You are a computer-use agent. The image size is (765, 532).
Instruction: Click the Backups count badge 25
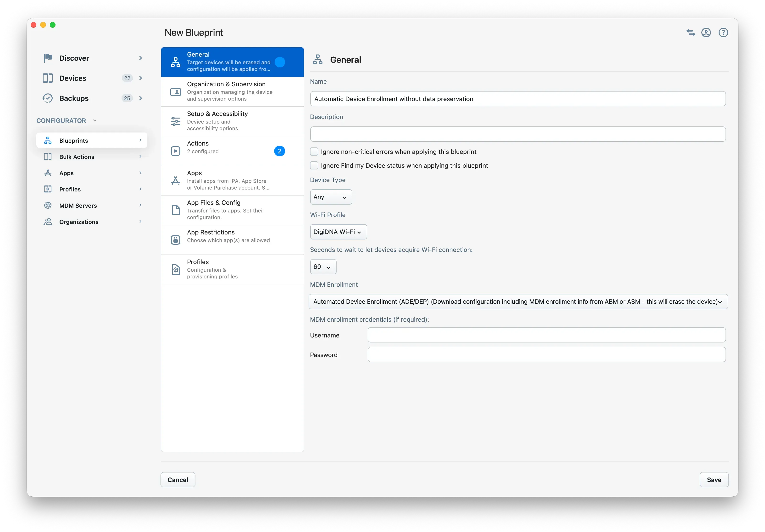pos(127,98)
